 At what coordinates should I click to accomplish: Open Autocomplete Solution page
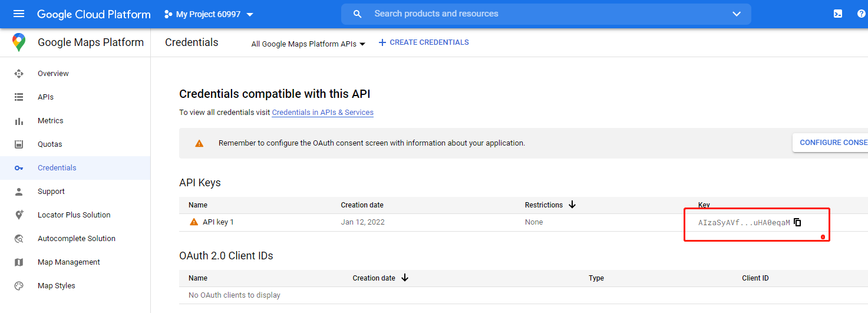click(75, 239)
